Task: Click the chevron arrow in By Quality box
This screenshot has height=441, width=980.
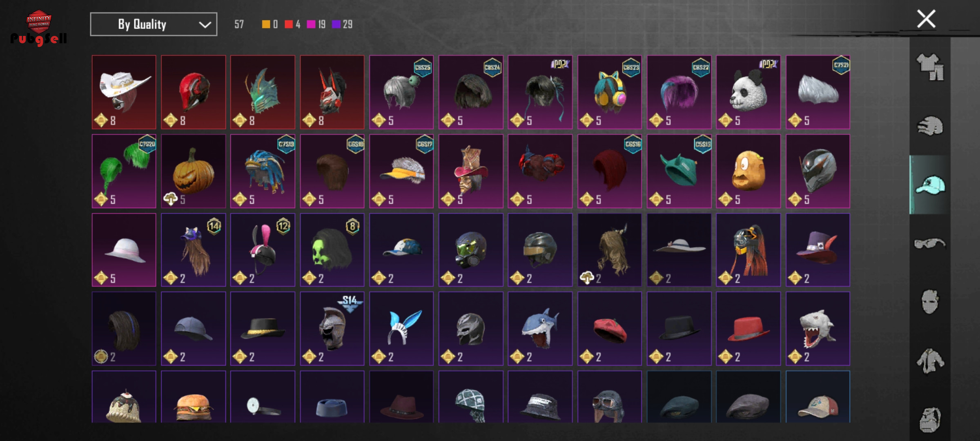Action: pos(205,24)
